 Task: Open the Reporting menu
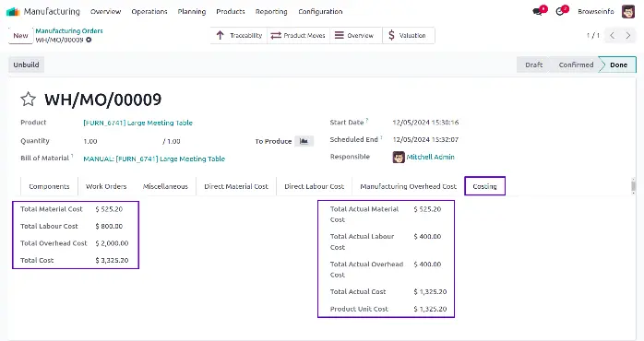tap(271, 11)
